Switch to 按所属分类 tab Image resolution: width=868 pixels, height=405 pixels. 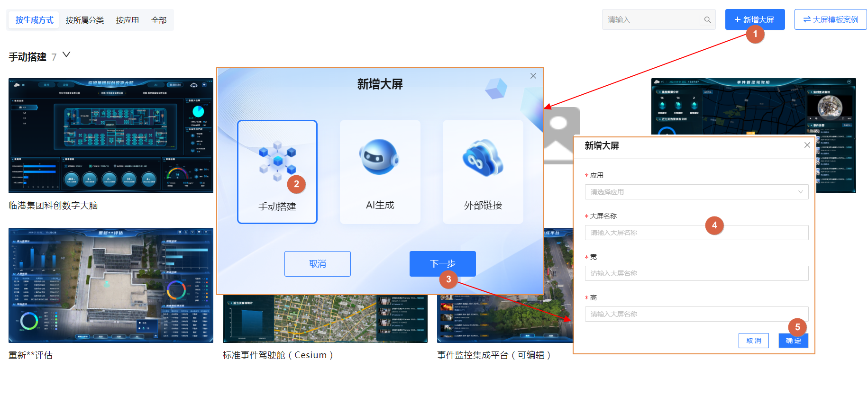tap(84, 20)
